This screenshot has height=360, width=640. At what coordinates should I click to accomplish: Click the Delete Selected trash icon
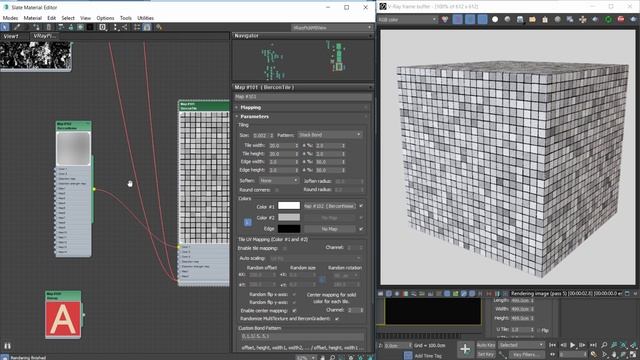tap(49, 27)
